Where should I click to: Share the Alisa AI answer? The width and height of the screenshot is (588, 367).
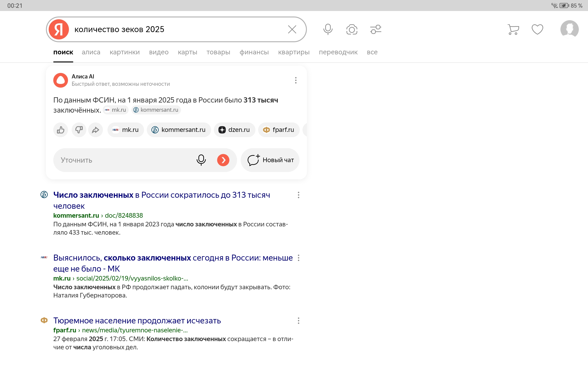96,130
